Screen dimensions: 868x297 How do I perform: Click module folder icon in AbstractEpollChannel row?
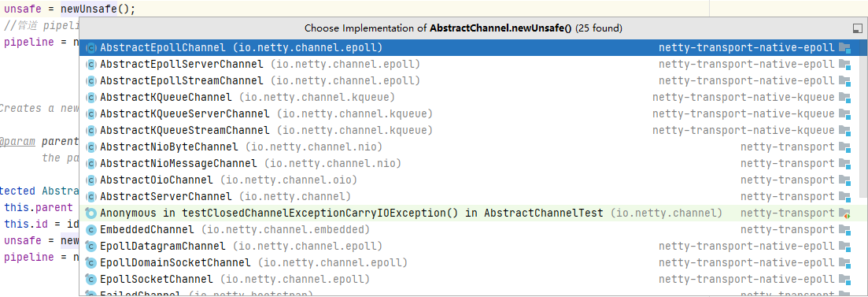point(844,47)
